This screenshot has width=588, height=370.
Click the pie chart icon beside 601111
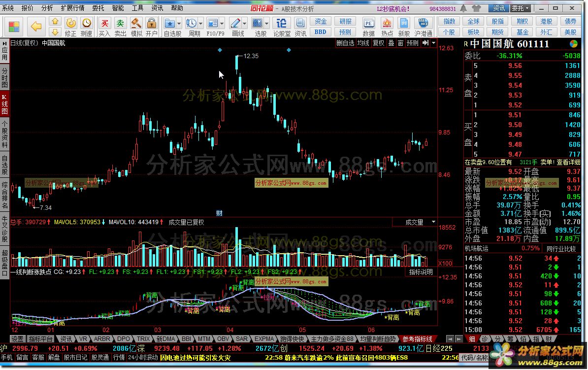pos(573,44)
